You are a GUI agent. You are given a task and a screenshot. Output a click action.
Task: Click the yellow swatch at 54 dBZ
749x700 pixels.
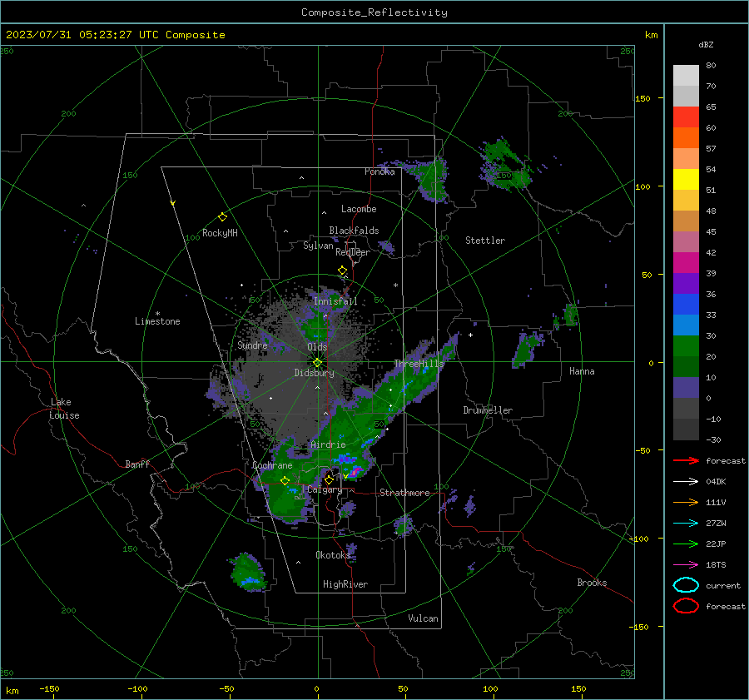(x=686, y=180)
